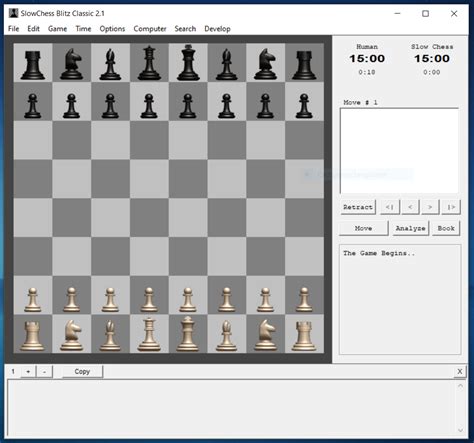Open the Search menu
Viewport: 474px width, 443px height.
[x=185, y=29]
